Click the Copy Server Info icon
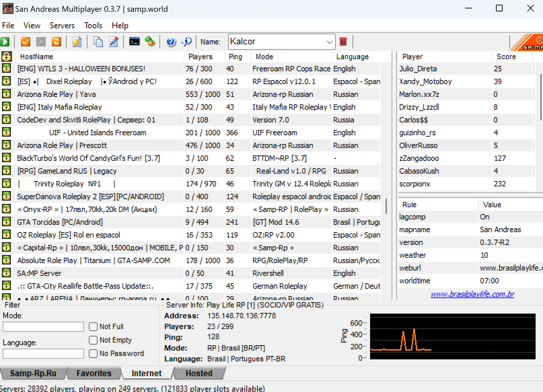This screenshot has width=543, height=392. [98, 42]
